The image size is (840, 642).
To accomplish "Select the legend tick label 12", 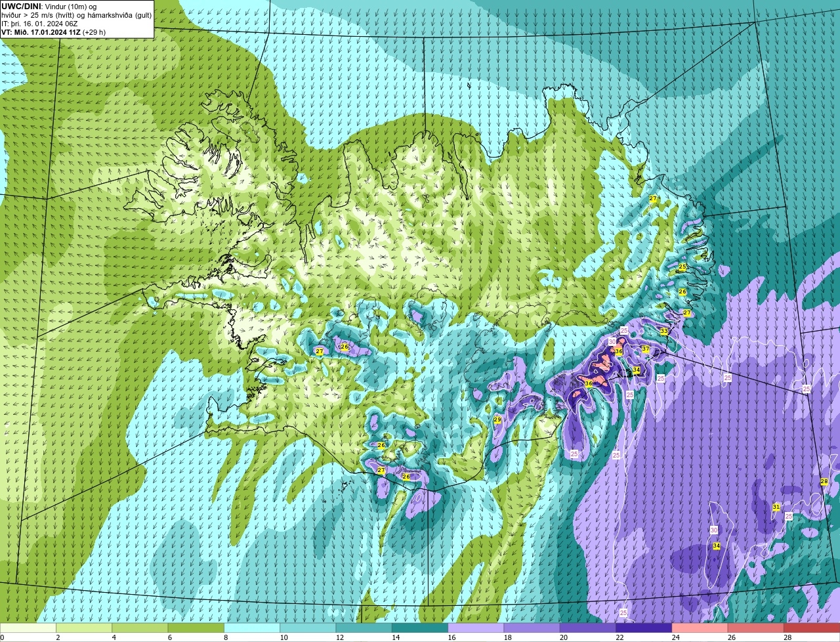I will [339, 637].
